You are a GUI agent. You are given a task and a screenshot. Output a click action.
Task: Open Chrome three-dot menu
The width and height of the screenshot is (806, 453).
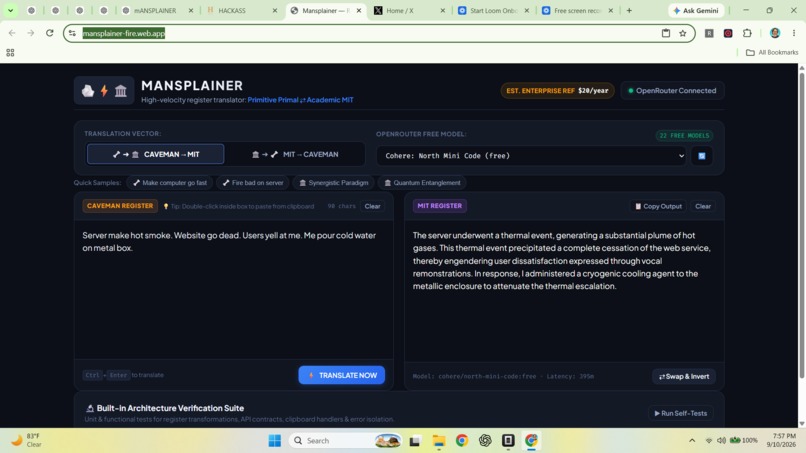click(794, 33)
